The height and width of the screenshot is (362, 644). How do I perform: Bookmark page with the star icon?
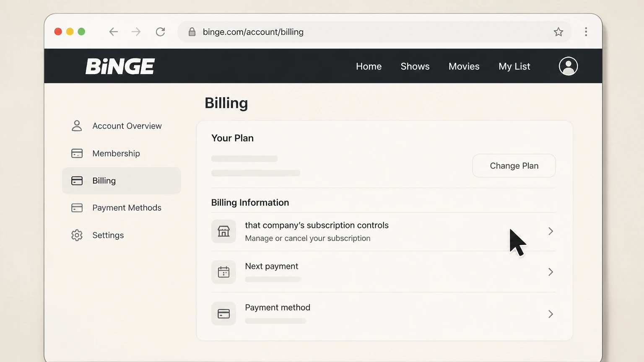coord(558,32)
